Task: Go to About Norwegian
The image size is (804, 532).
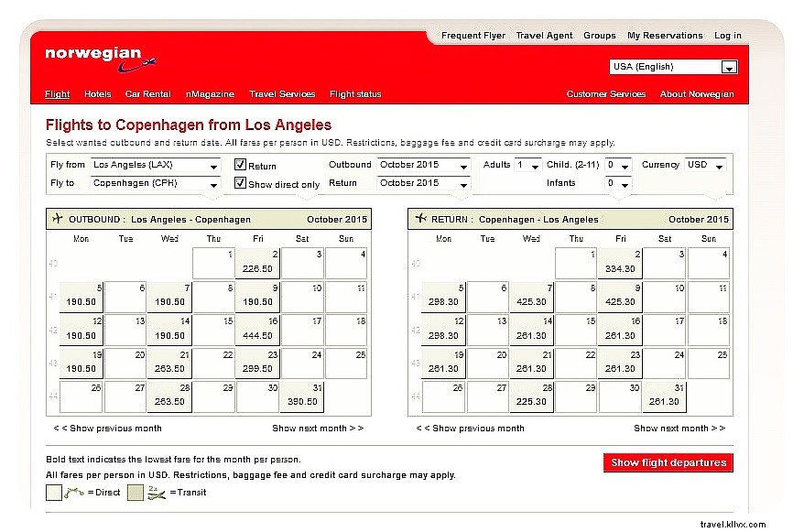Action: pyautogui.click(x=697, y=93)
